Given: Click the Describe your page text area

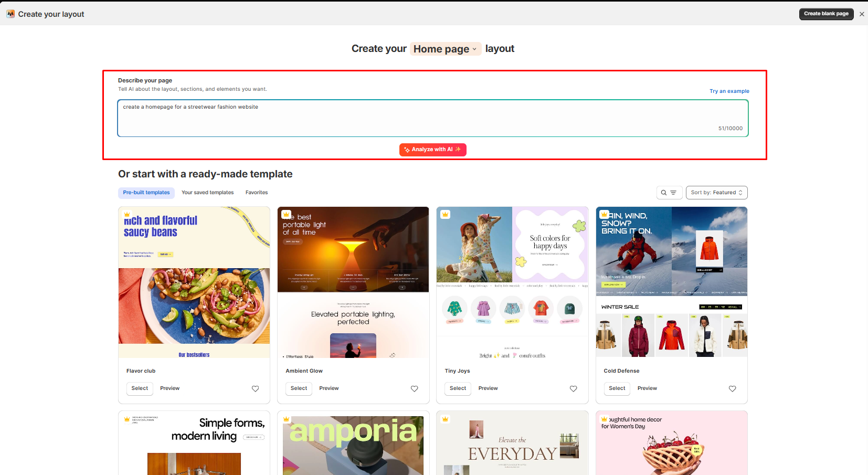Looking at the screenshot, I should tap(433, 118).
